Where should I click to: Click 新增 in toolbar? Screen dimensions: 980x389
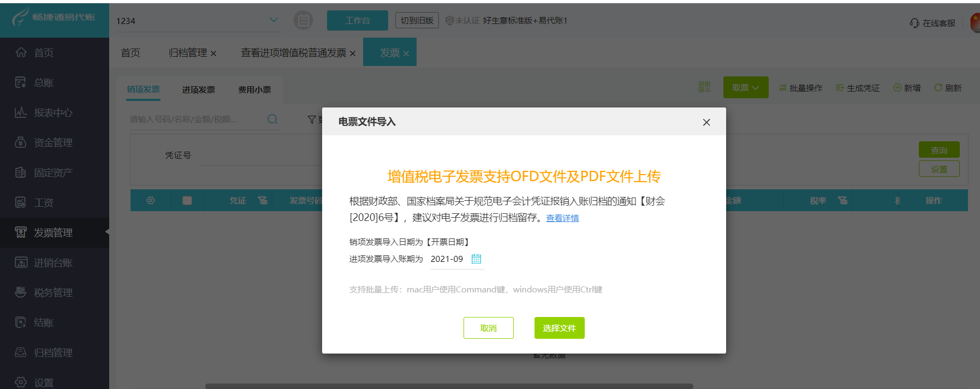(x=907, y=88)
